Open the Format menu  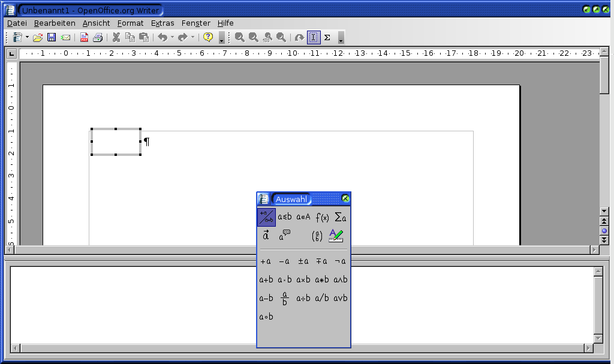point(130,23)
